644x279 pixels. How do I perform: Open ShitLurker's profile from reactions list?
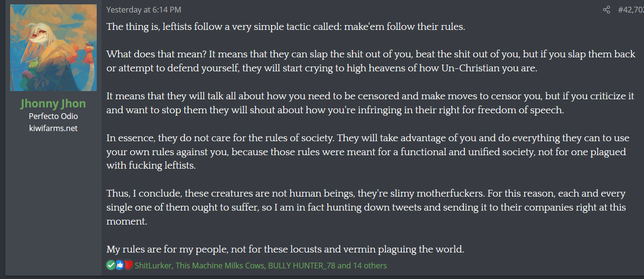coord(153,266)
